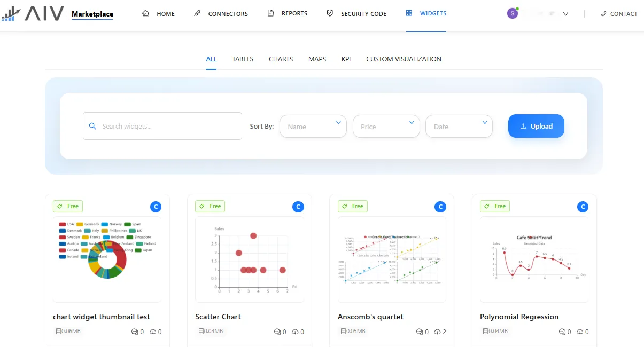Select the Custom Visualization tab
The width and height of the screenshot is (644, 347).
(x=404, y=59)
